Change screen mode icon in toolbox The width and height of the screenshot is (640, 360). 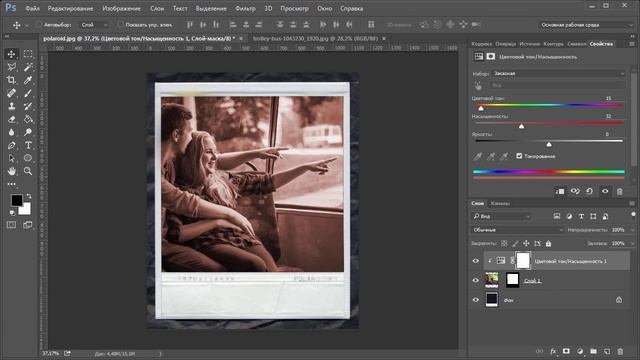click(28, 225)
